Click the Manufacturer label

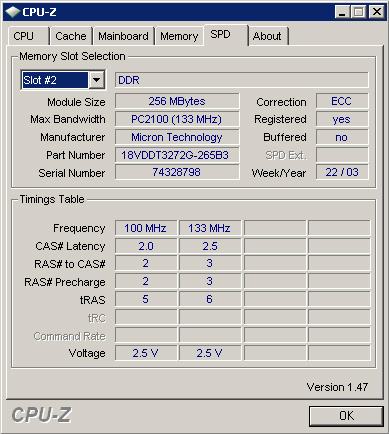(x=73, y=137)
